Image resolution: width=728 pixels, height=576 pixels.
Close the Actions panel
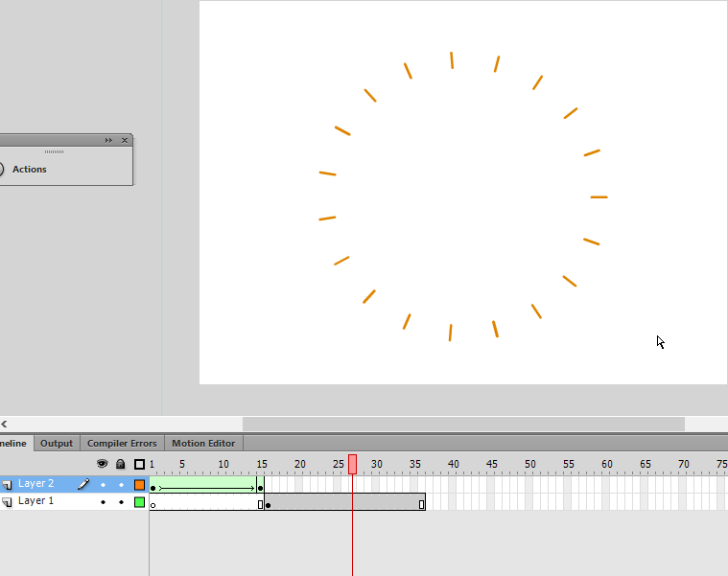click(125, 140)
